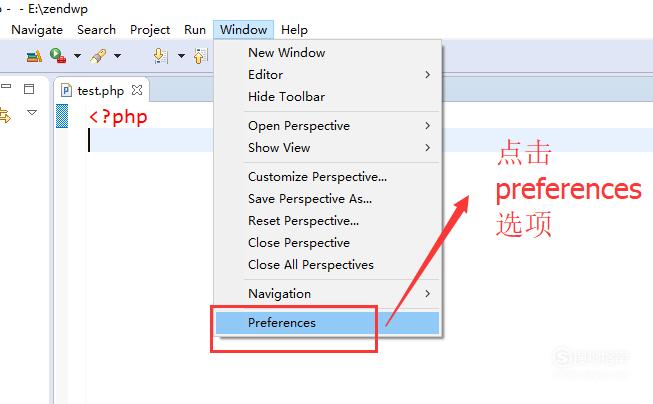Click the open type books toolbar icon

pyautogui.click(x=34, y=56)
